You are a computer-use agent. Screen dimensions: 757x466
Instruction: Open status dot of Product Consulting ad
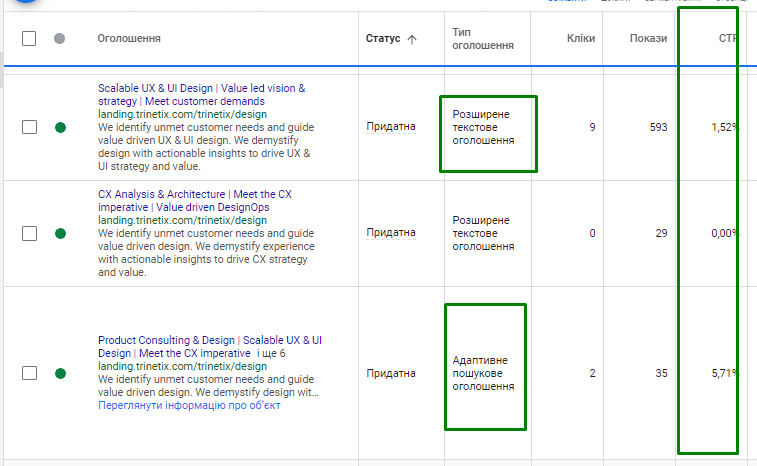[60, 373]
